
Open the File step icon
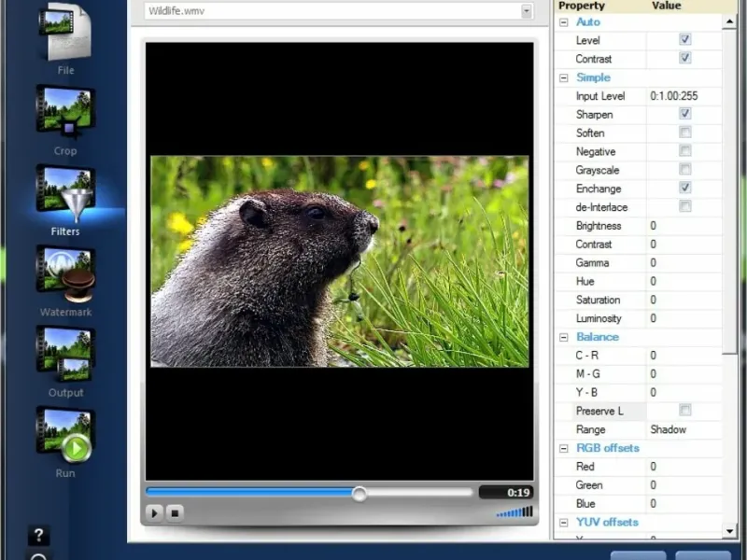tap(64, 34)
